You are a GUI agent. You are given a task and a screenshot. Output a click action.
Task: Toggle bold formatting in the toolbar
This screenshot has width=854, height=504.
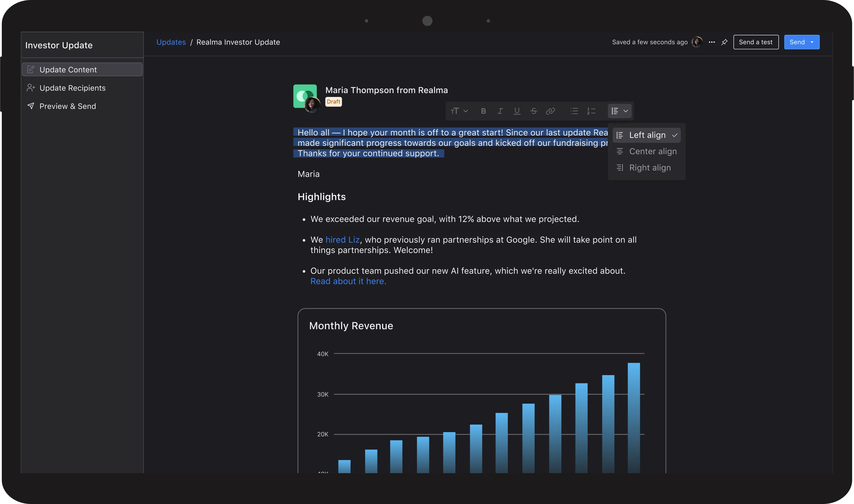coord(483,111)
